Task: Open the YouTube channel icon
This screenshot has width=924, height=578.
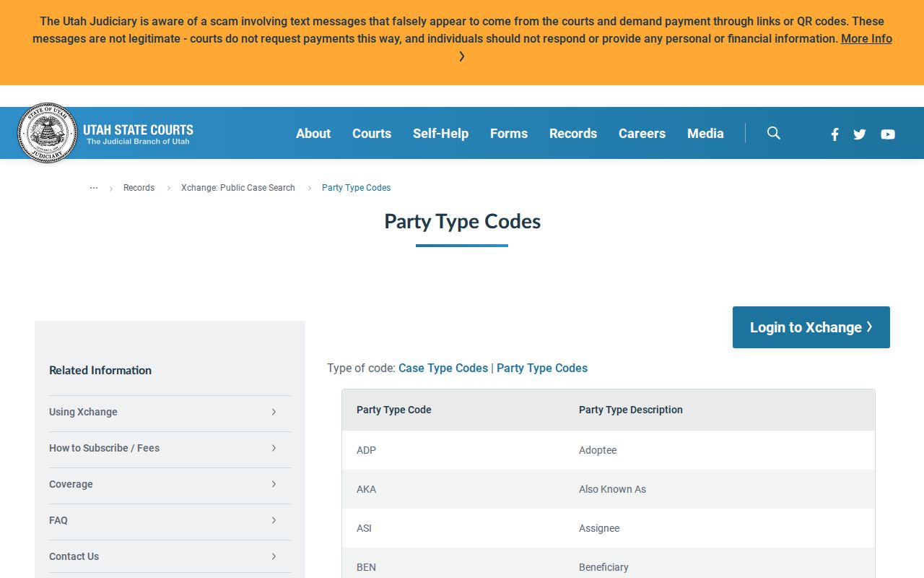Action: [x=888, y=134]
